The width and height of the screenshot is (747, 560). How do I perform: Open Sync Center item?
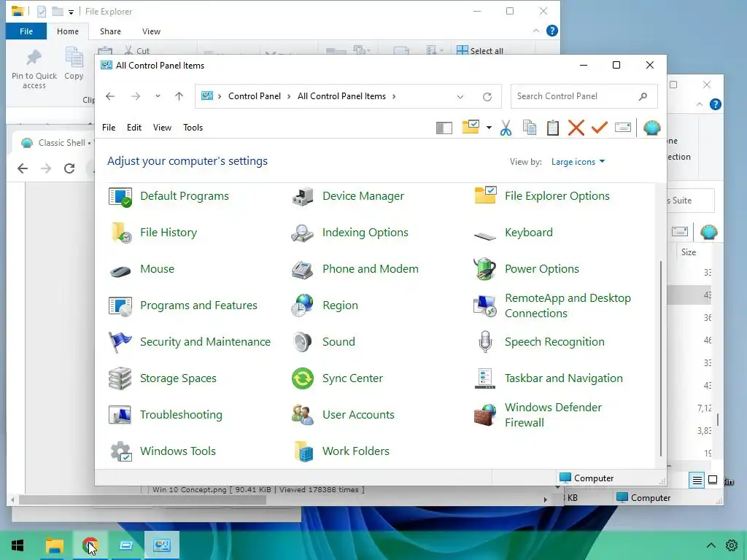337,378
